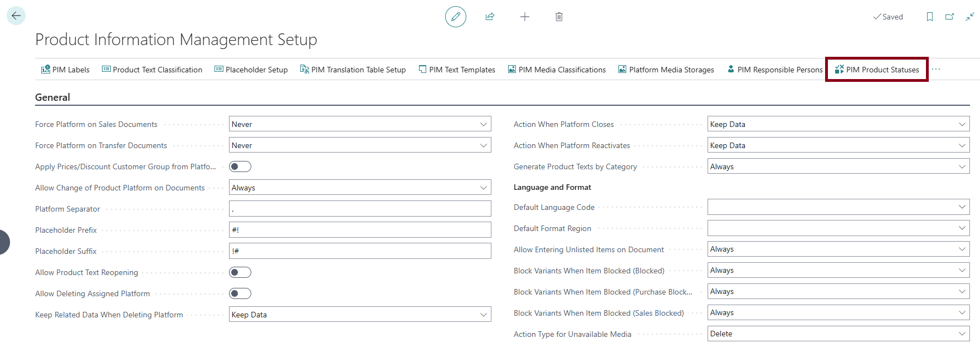Open PIM Translation Table Setup action label

tap(359, 70)
